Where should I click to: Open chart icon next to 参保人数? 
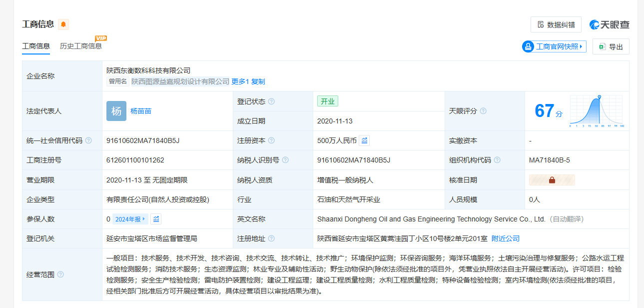coord(156,219)
